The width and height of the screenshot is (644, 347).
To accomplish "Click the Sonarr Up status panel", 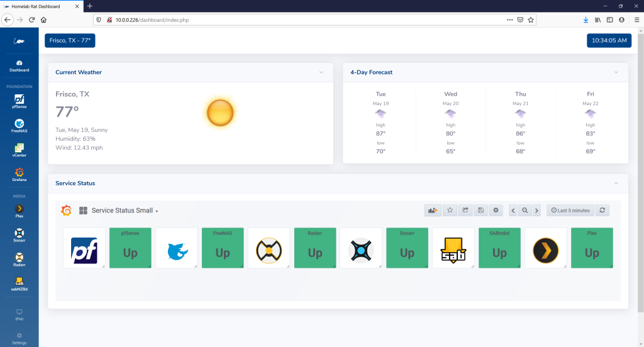I will point(407,248).
